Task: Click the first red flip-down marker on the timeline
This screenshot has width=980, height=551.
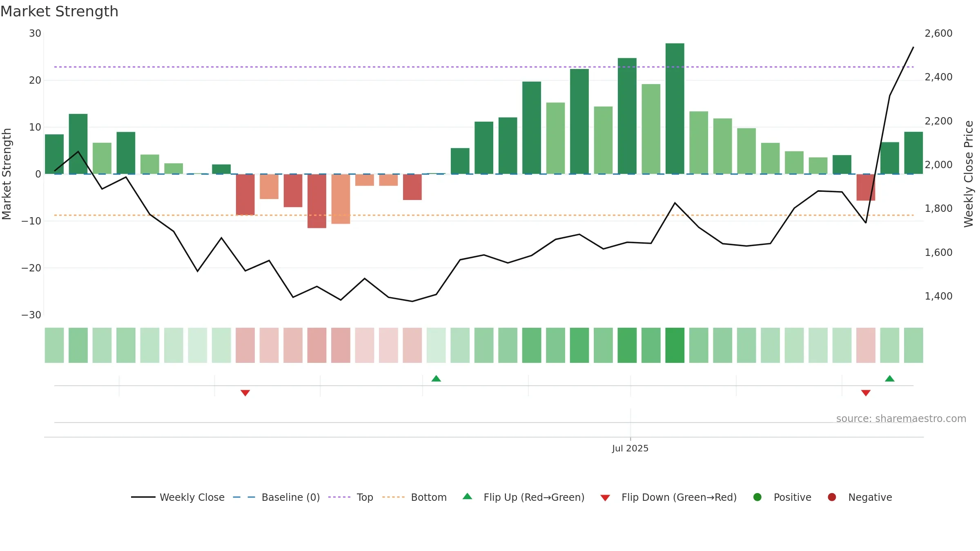Action: 245,393
